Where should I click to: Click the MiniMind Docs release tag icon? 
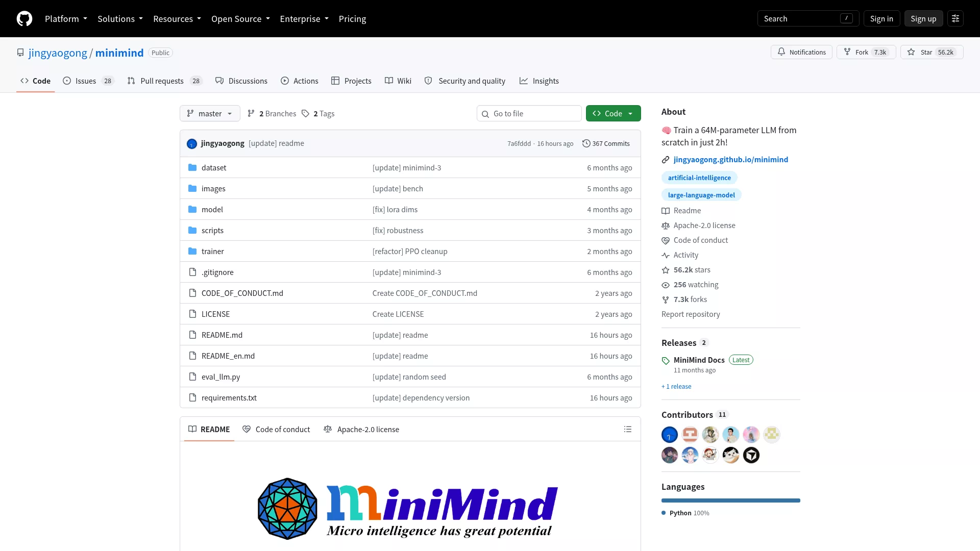pos(666,361)
